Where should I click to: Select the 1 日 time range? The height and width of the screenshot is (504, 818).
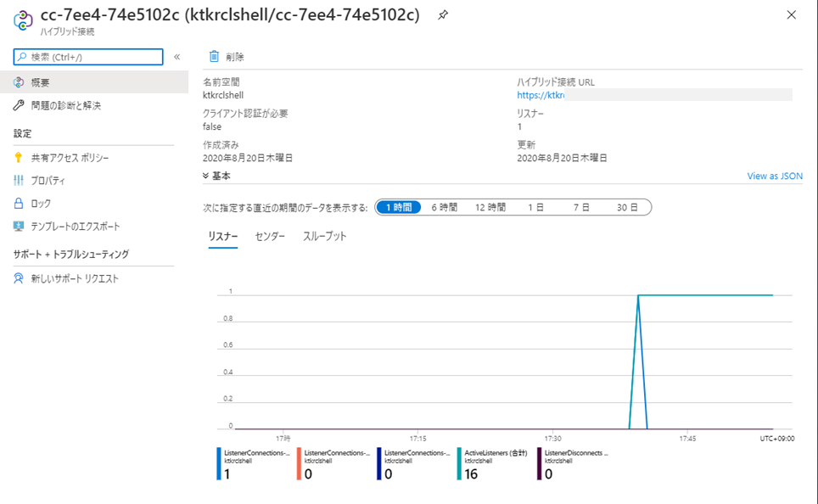pyautogui.click(x=535, y=207)
